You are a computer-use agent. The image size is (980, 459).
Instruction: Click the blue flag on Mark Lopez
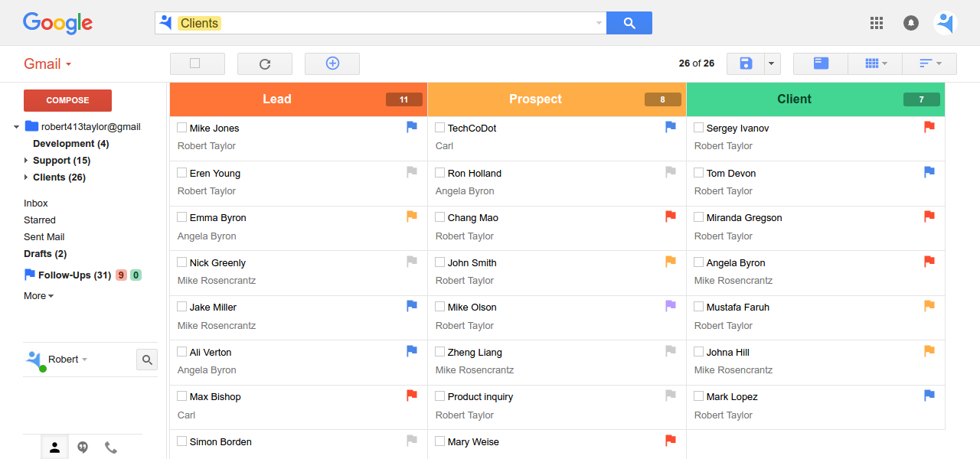929,396
